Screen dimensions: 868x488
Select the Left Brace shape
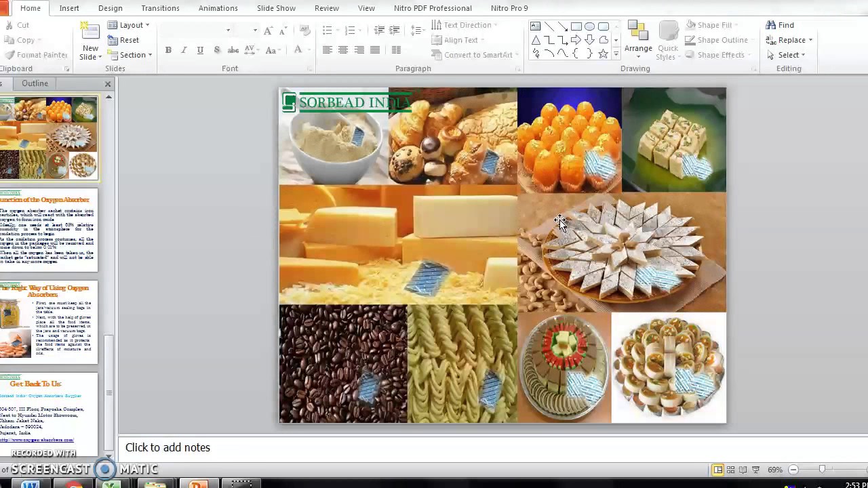tap(576, 54)
